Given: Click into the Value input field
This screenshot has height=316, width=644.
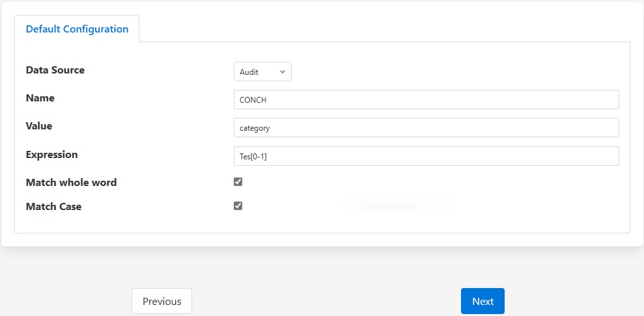Looking at the screenshot, I should tap(426, 127).
